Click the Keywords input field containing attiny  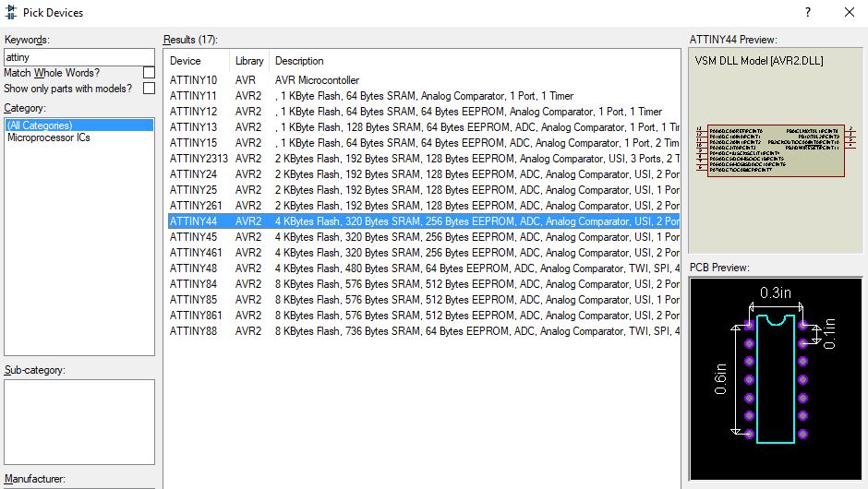79,57
